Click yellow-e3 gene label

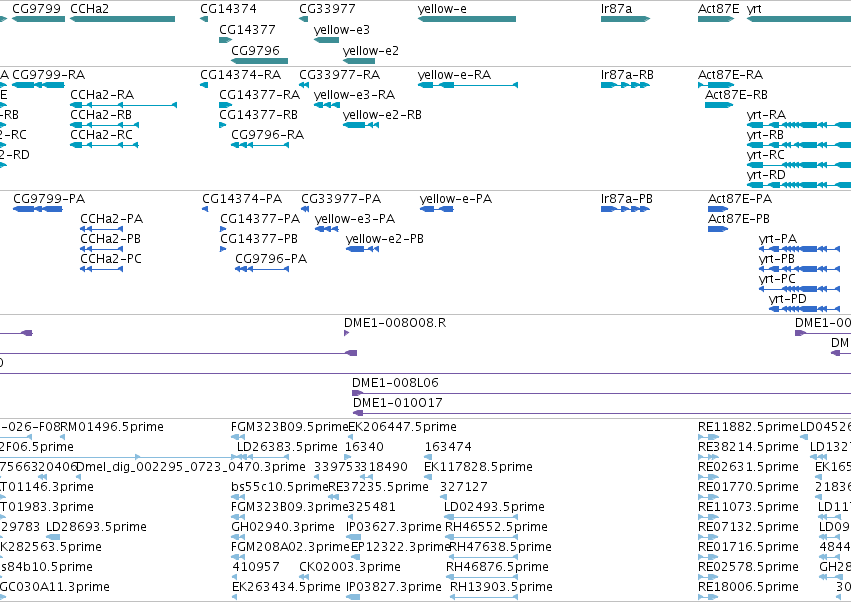(x=342, y=30)
